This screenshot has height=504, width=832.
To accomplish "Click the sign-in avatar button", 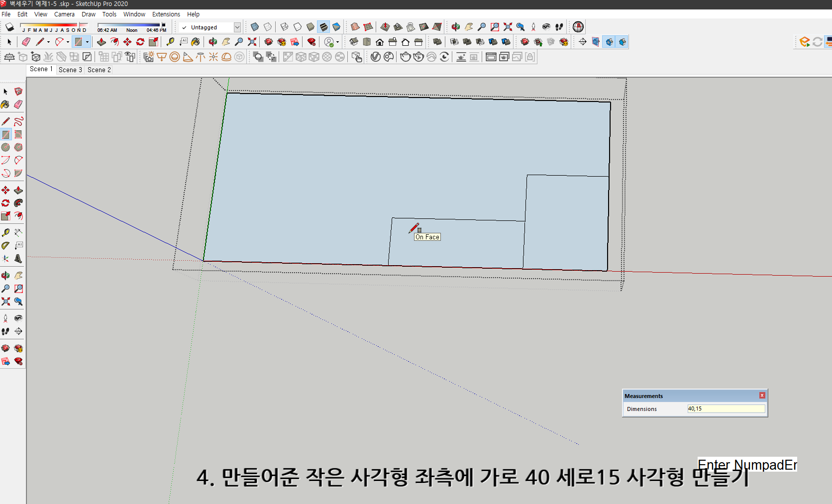I will (x=329, y=42).
